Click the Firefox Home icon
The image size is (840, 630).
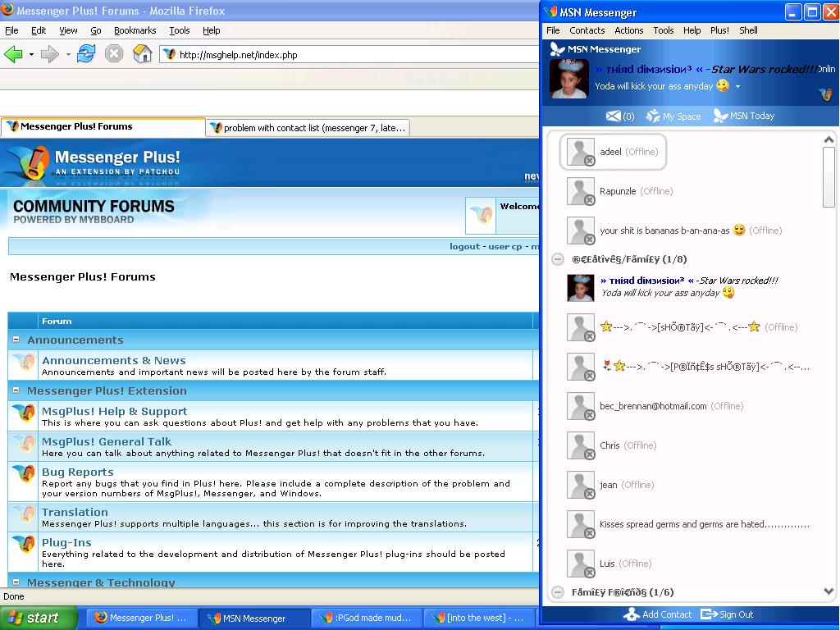pyautogui.click(x=143, y=54)
